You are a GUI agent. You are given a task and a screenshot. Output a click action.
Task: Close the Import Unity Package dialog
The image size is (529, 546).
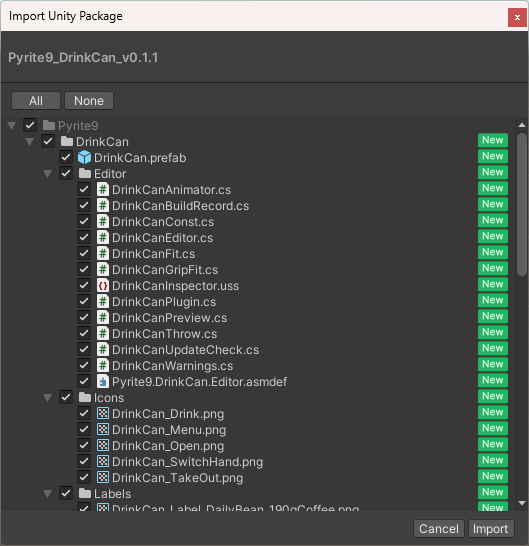(x=517, y=17)
